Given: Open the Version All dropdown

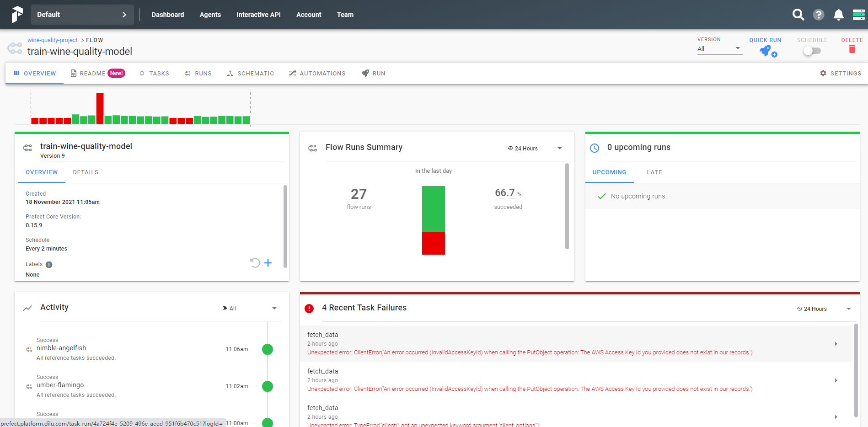Looking at the screenshot, I should tap(720, 48).
